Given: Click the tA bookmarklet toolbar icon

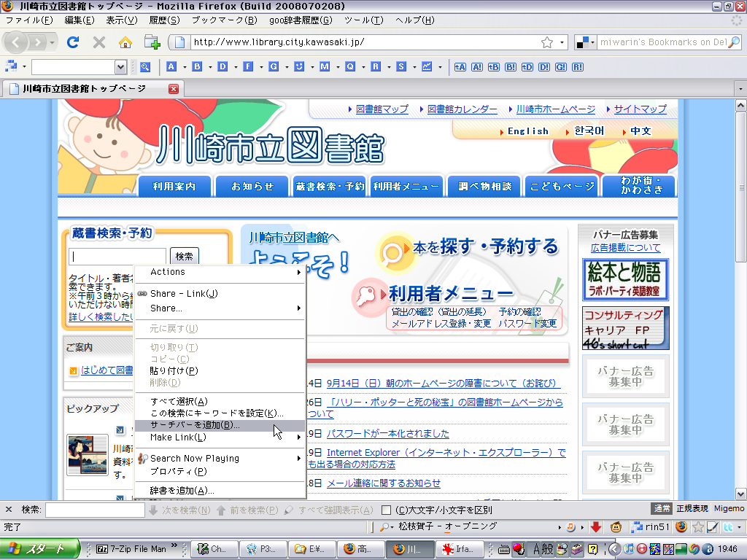Looking at the screenshot, I should click(460, 67).
